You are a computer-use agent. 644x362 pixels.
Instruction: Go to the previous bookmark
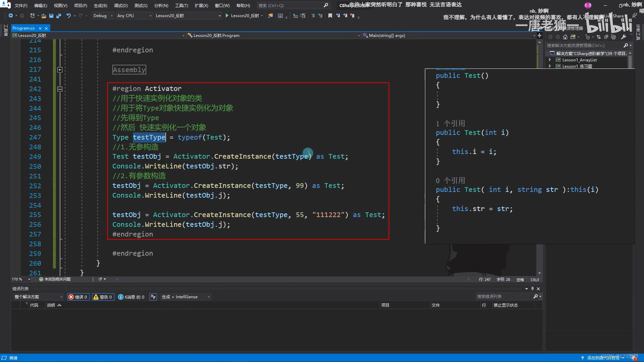pyautogui.click(x=338, y=16)
